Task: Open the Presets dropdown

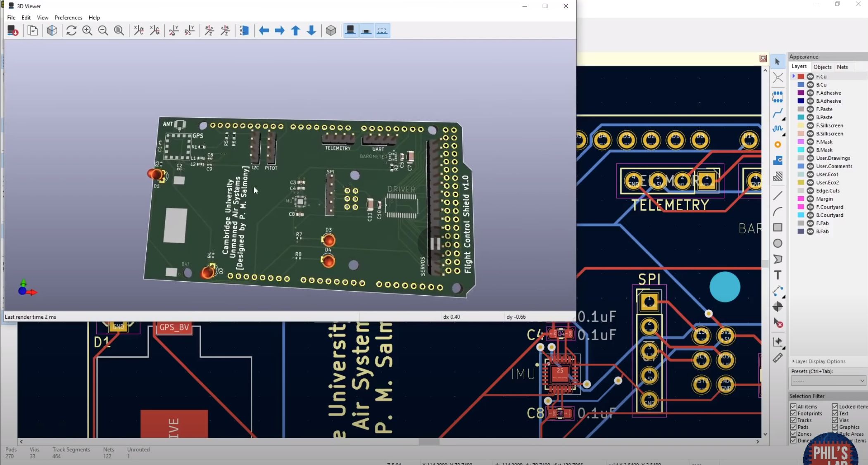Action: pyautogui.click(x=828, y=381)
